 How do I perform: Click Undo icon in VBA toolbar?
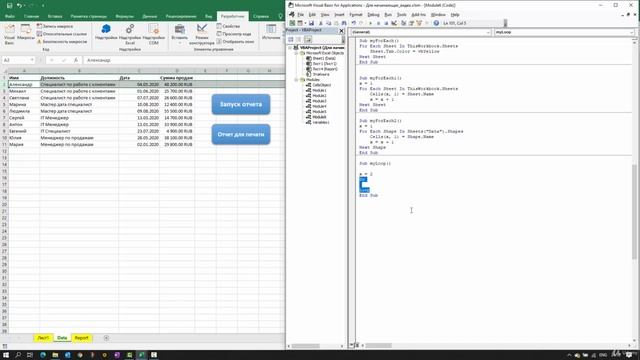coord(354,23)
